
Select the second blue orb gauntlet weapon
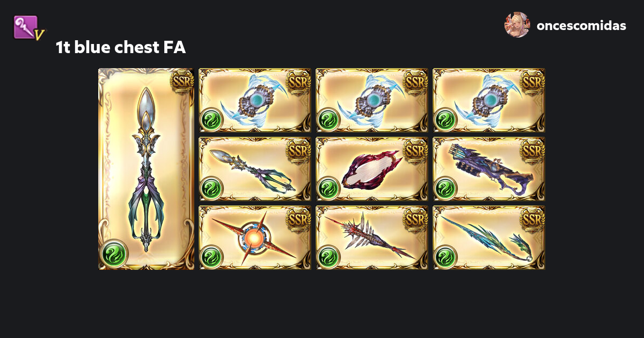tap(372, 100)
